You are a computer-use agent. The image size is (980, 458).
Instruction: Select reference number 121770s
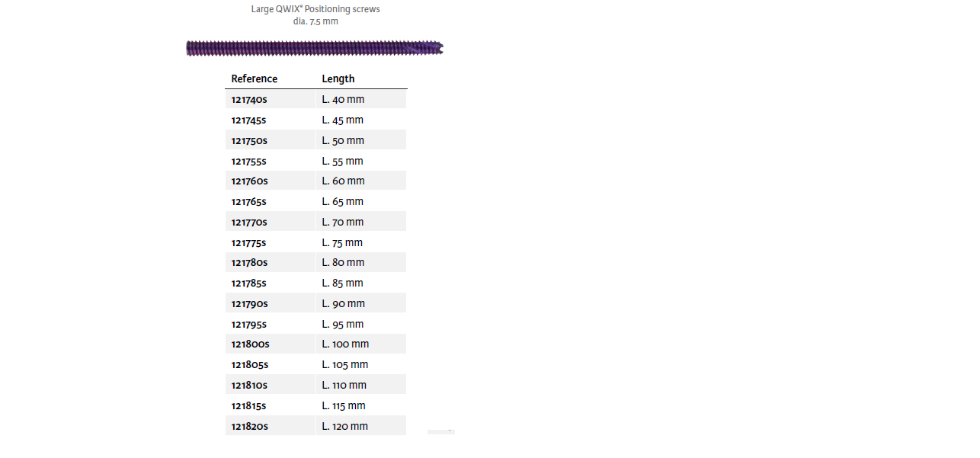coord(249,223)
